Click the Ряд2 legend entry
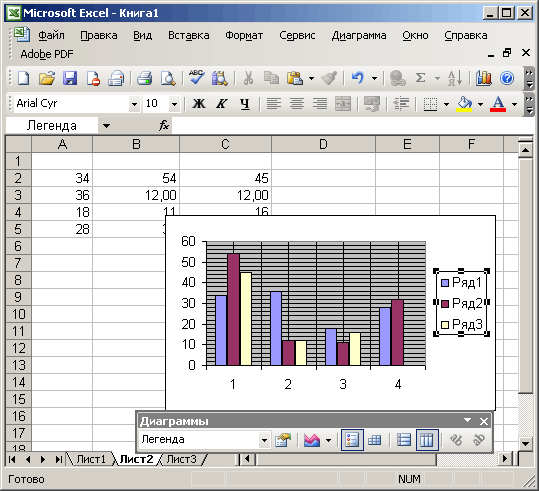The width and height of the screenshot is (539, 491). click(x=462, y=303)
